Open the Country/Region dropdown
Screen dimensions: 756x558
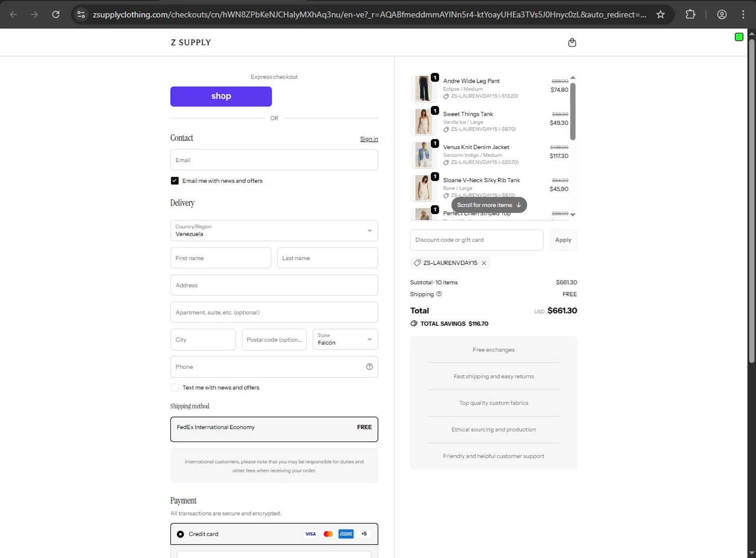[274, 230]
